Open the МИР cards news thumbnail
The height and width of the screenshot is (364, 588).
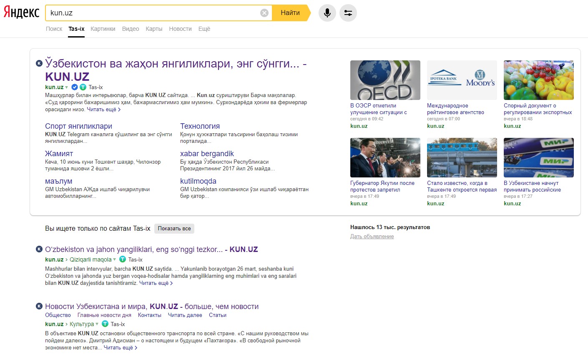539,157
